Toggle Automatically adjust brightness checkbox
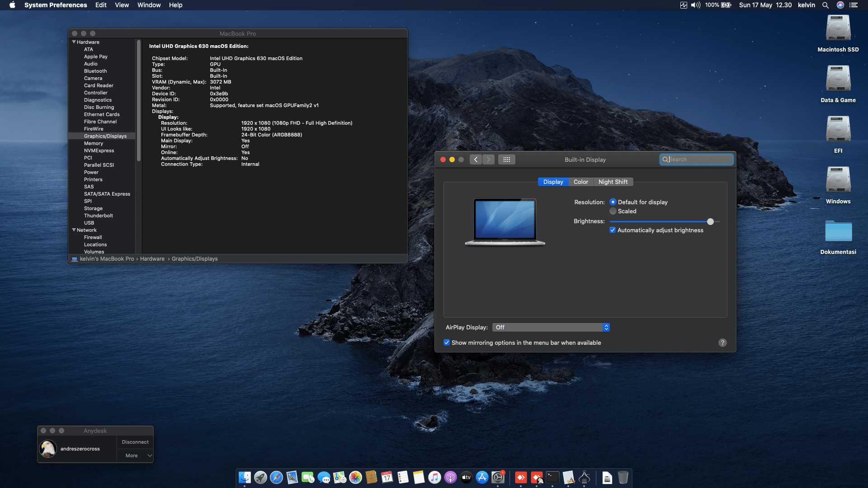 613,230
